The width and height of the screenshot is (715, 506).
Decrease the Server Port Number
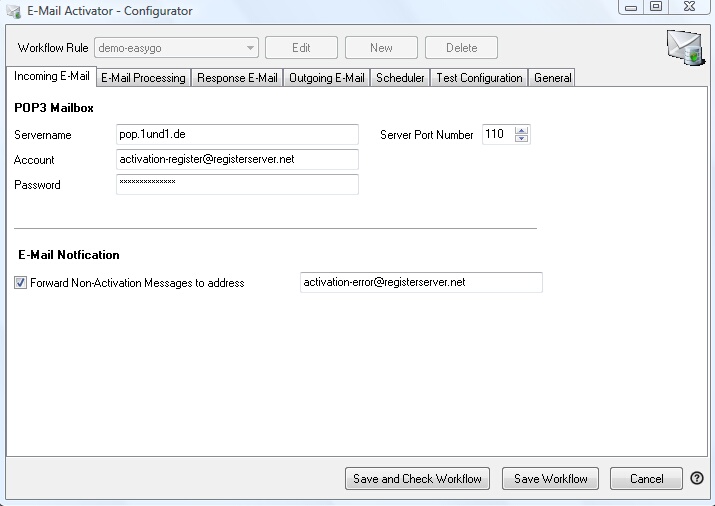coord(521,139)
